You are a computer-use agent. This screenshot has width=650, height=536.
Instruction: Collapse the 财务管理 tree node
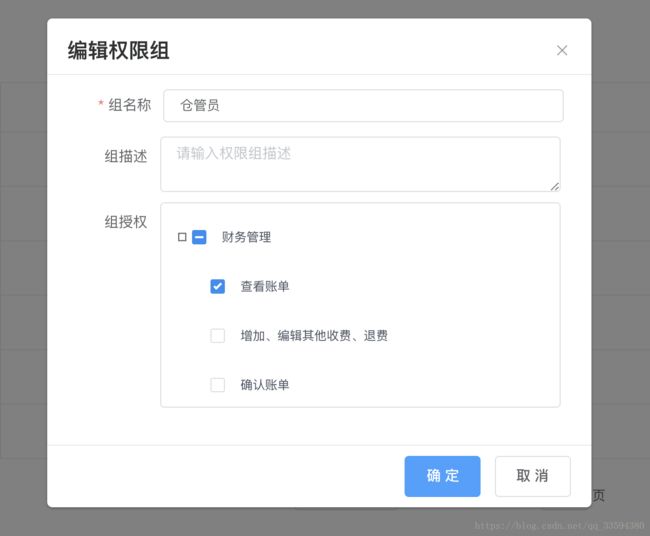coord(182,237)
